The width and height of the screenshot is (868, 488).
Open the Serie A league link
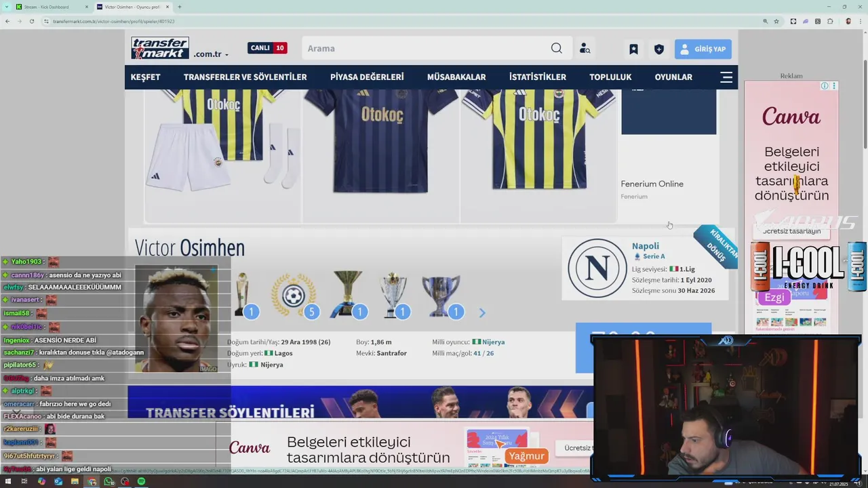(654, 256)
